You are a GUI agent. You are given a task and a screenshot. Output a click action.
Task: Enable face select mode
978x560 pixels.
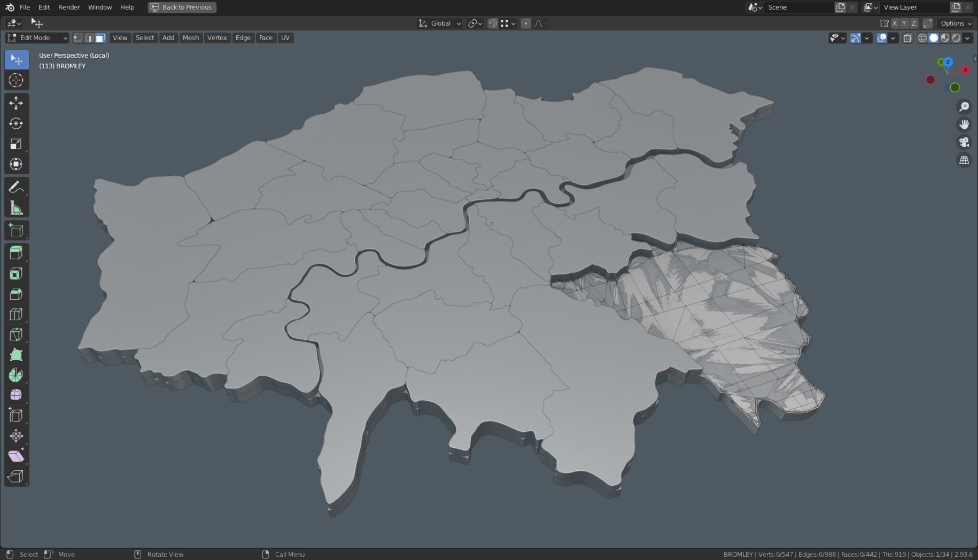click(100, 38)
